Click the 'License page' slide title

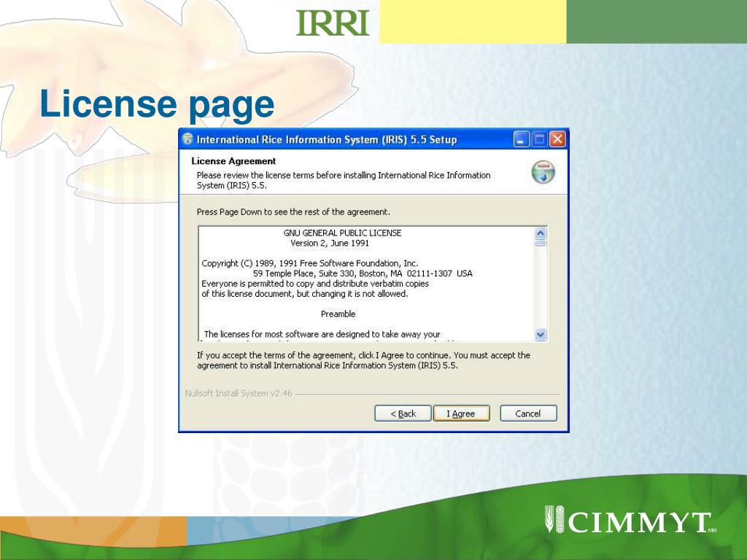point(158,105)
